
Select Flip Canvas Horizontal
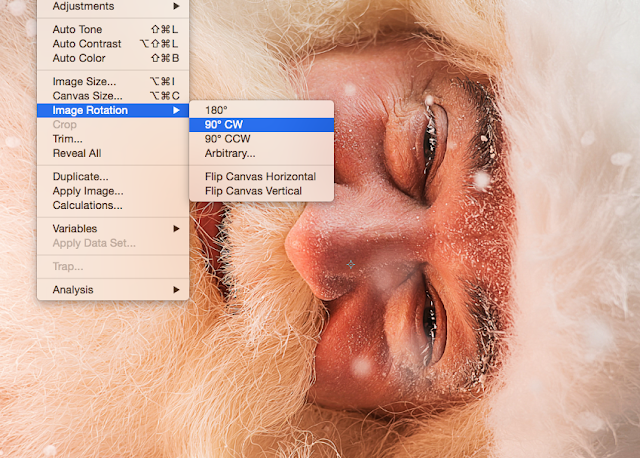(x=261, y=176)
